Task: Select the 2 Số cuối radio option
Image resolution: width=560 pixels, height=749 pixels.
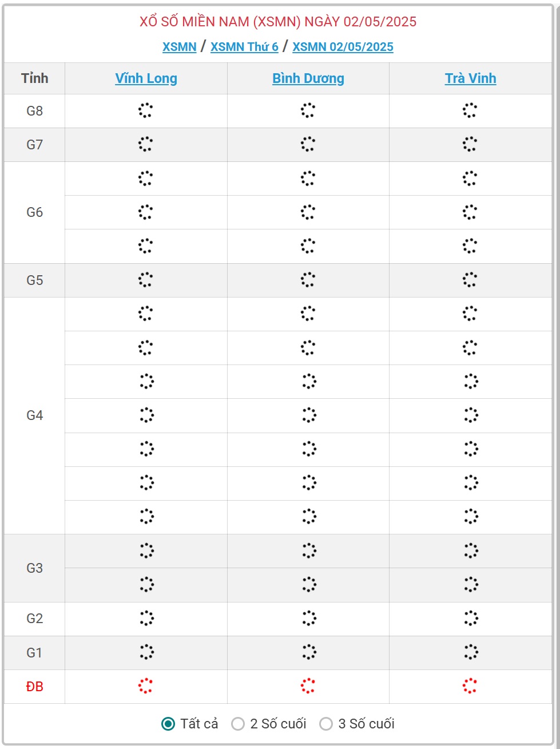Action: (x=238, y=724)
